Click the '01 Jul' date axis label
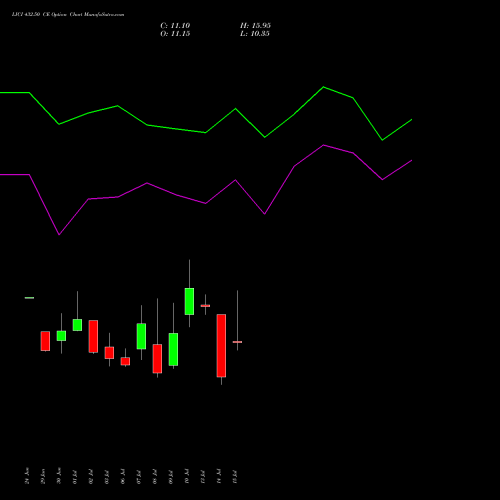Image resolution: width=500 pixels, height=500 pixels. click(x=75, y=476)
